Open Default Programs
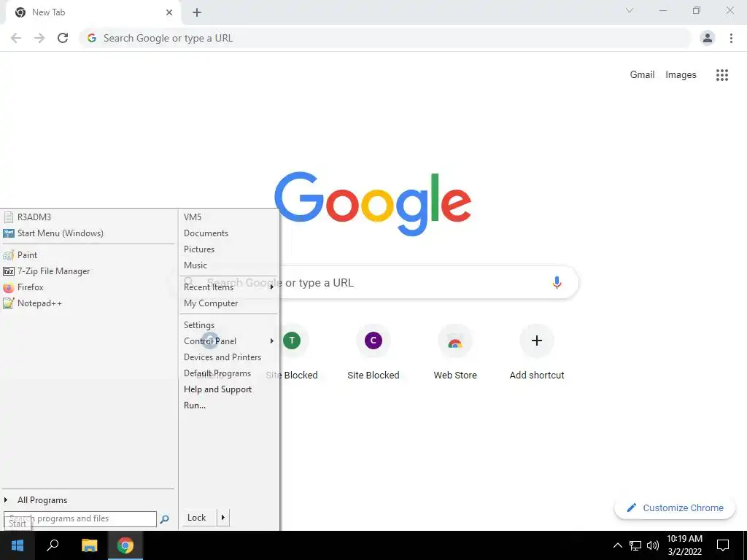Viewport: 747px width, 560px height. pyautogui.click(x=217, y=373)
